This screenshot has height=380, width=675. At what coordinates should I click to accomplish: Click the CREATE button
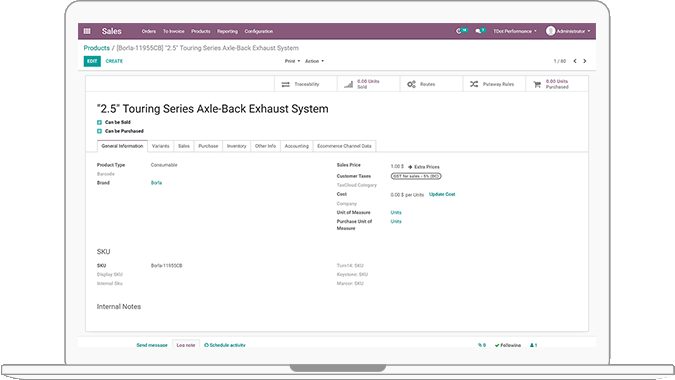pyautogui.click(x=114, y=61)
